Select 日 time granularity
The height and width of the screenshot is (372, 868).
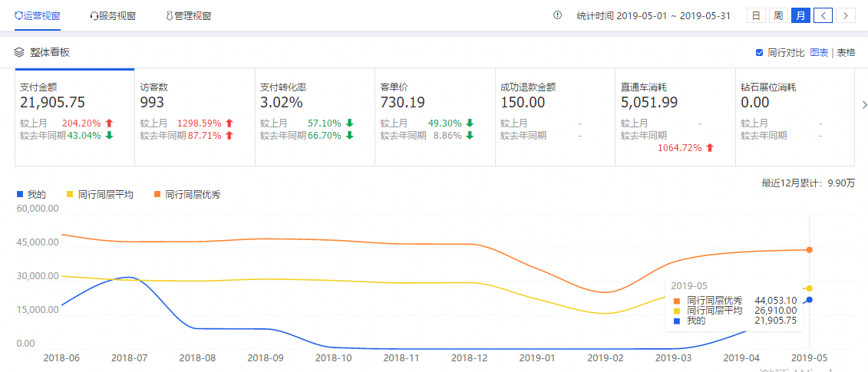[756, 15]
